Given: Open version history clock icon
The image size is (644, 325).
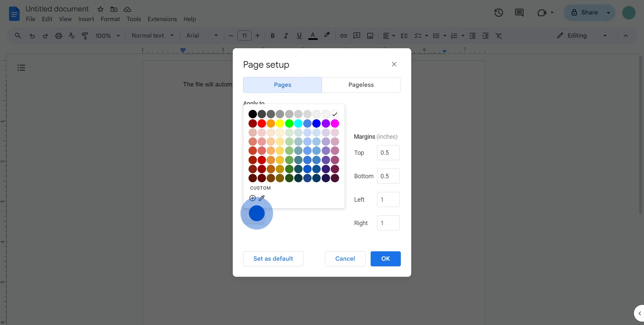Looking at the screenshot, I should point(499,13).
